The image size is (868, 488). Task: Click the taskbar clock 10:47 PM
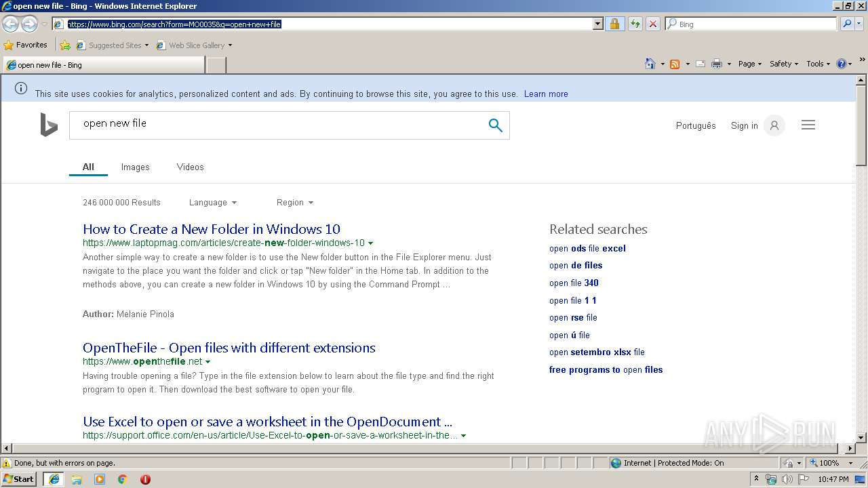pyautogui.click(x=833, y=479)
